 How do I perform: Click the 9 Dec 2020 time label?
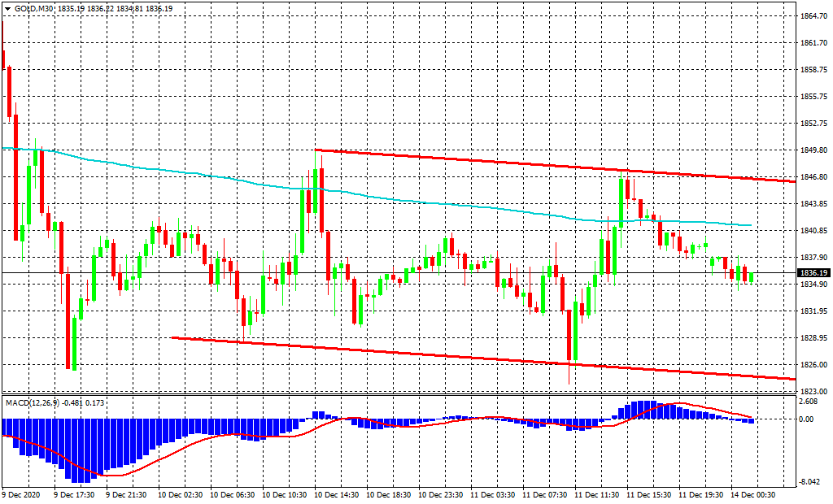[x=21, y=494]
